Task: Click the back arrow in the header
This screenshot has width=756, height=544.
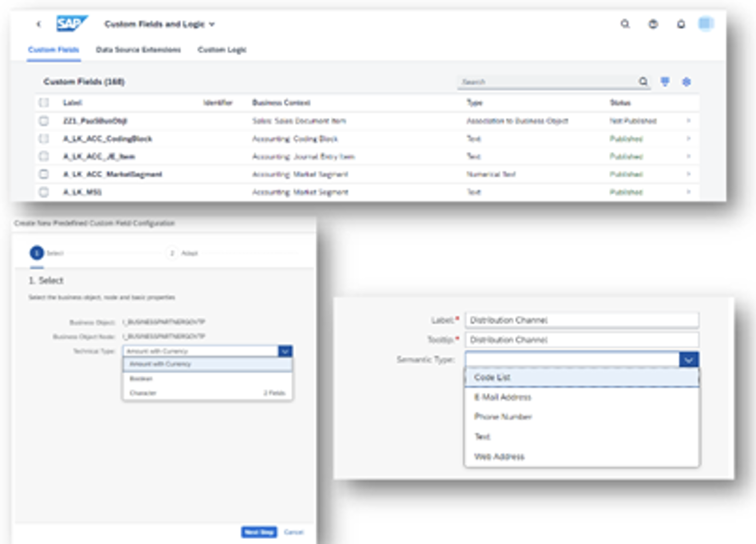Action: click(x=39, y=24)
